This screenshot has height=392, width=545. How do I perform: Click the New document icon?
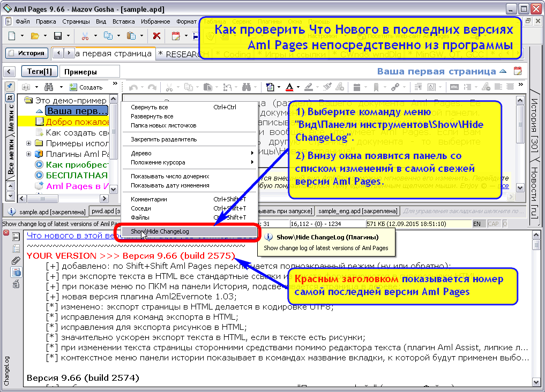tap(12, 36)
